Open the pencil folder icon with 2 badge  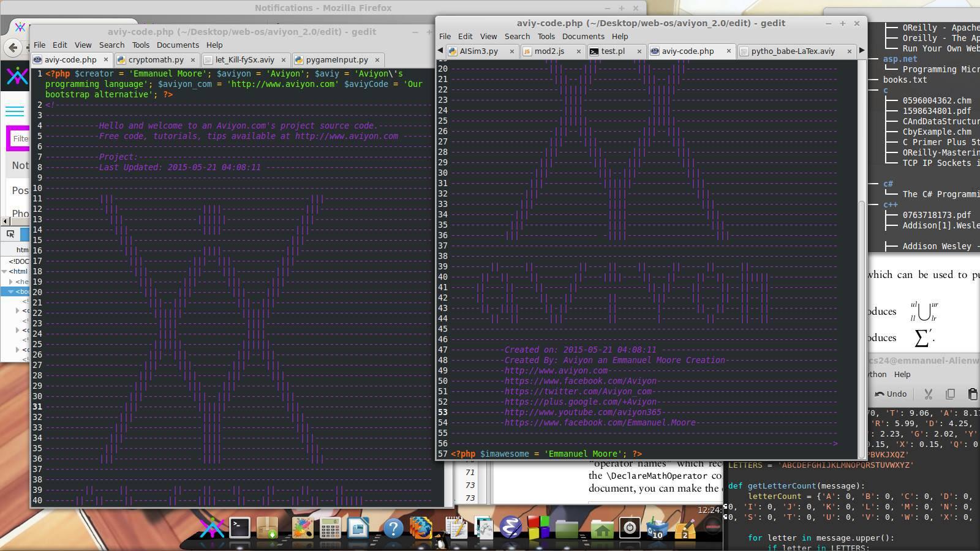[x=685, y=528]
